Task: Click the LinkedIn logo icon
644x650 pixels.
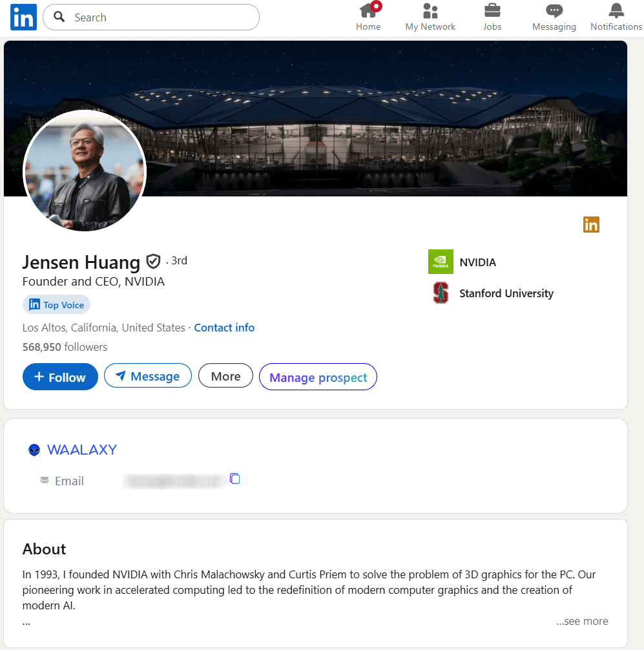Action: 23,17
